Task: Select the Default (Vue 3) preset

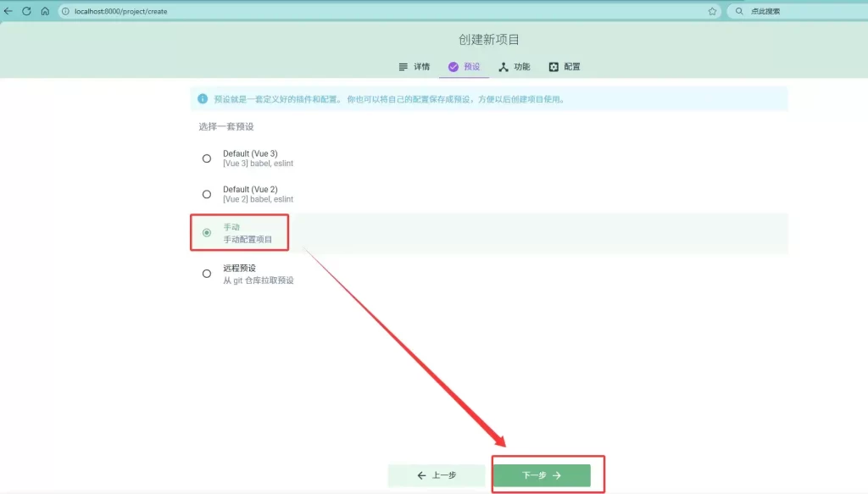Action: pyautogui.click(x=207, y=158)
